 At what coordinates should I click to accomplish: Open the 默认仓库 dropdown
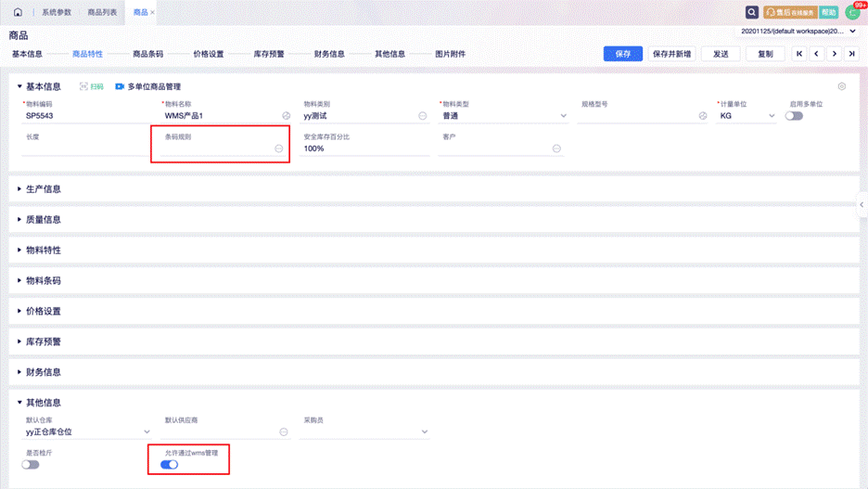tap(147, 431)
